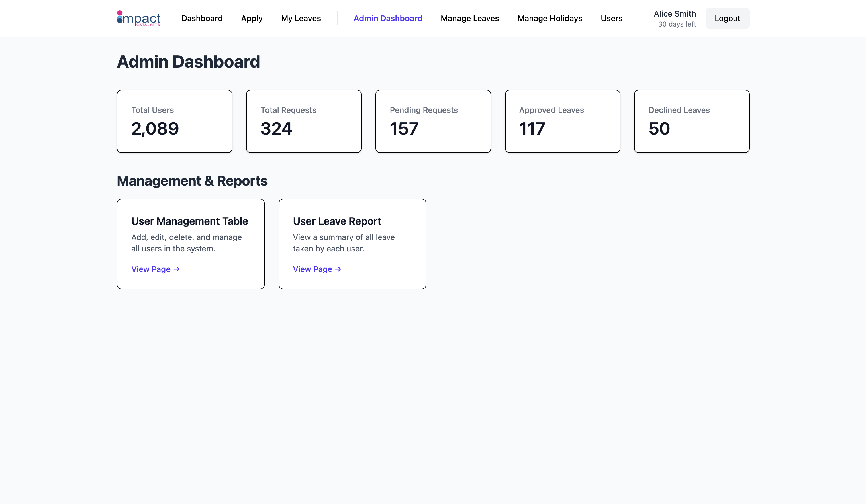Click the Alice Smith user name
Viewport: 866px width, 504px height.
(x=674, y=14)
